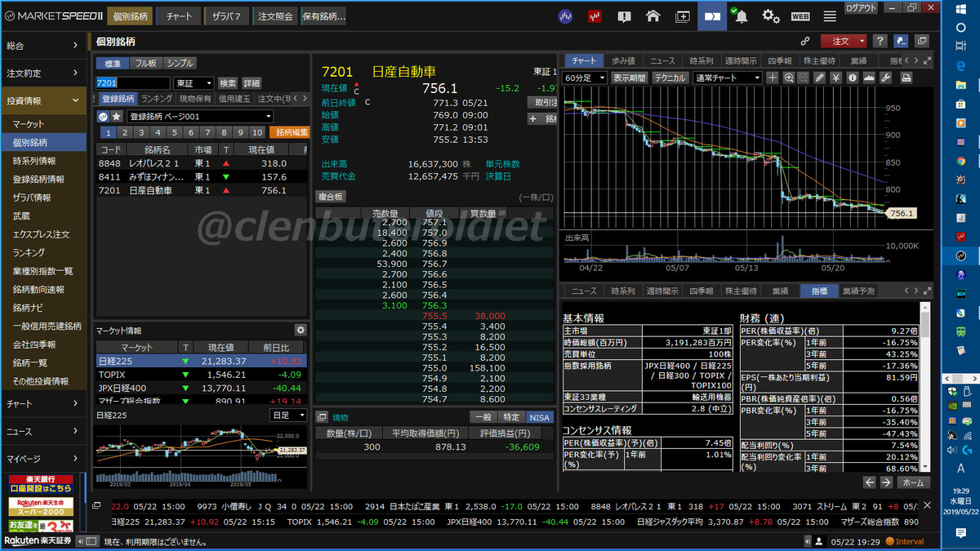
Task: Toggle the 複合板 button
Action: pyautogui.click(x=331, y=197)
